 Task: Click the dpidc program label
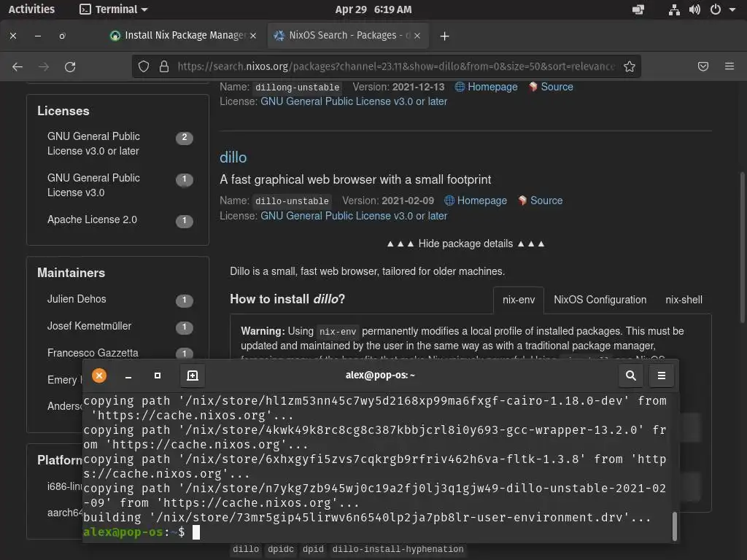point(281,549)
